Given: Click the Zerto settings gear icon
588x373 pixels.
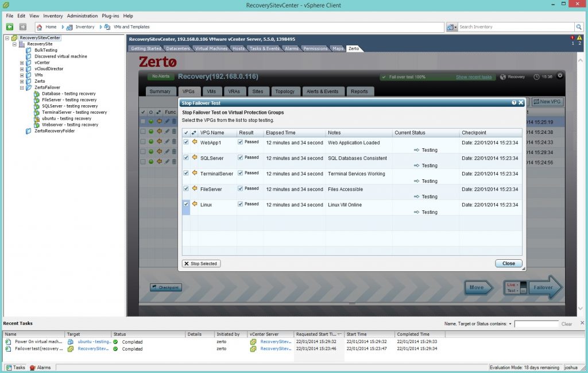Looking at the screenshot, I should pyautogui.click(x=560, y=75).
